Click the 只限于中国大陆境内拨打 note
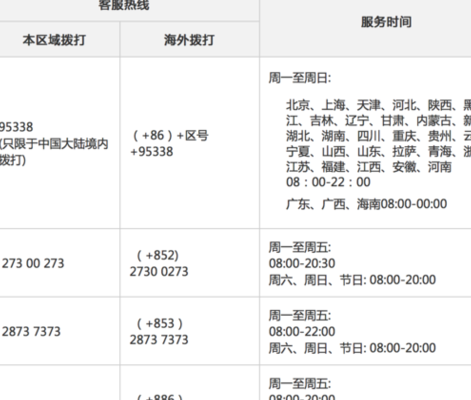The width and height of the screenshot is (471, 400). [54, 152]
